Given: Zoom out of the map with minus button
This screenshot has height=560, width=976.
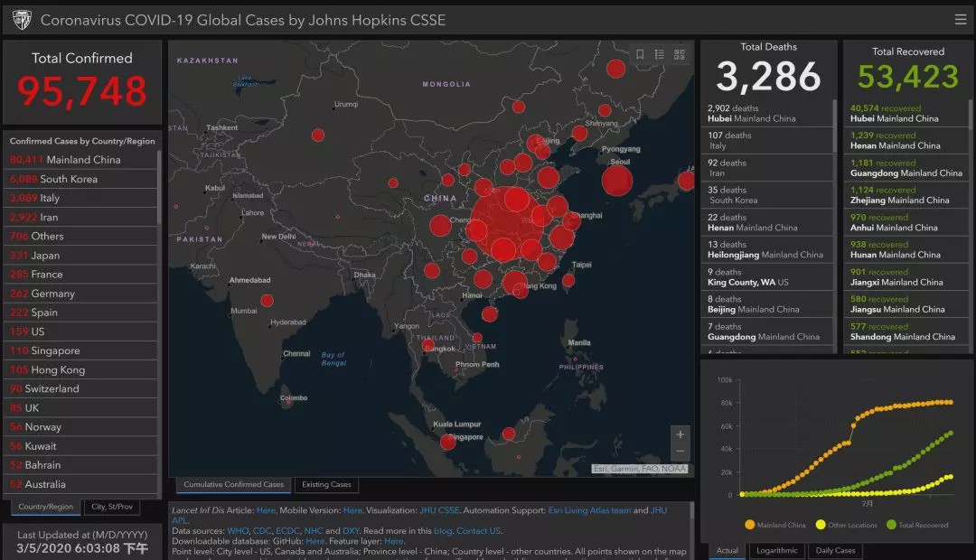Looking at the screenshot, I should tap(680, 452).
